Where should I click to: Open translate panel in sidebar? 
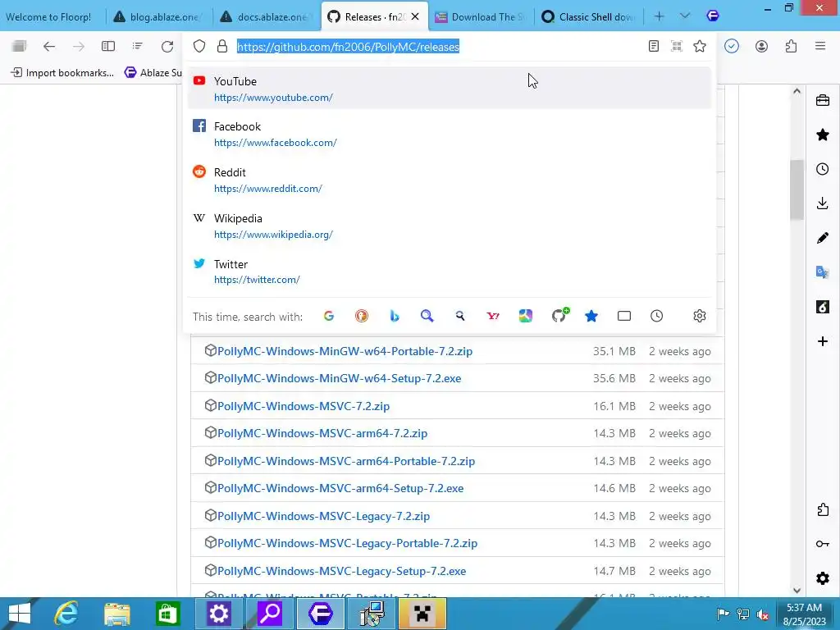pos(823,272)
